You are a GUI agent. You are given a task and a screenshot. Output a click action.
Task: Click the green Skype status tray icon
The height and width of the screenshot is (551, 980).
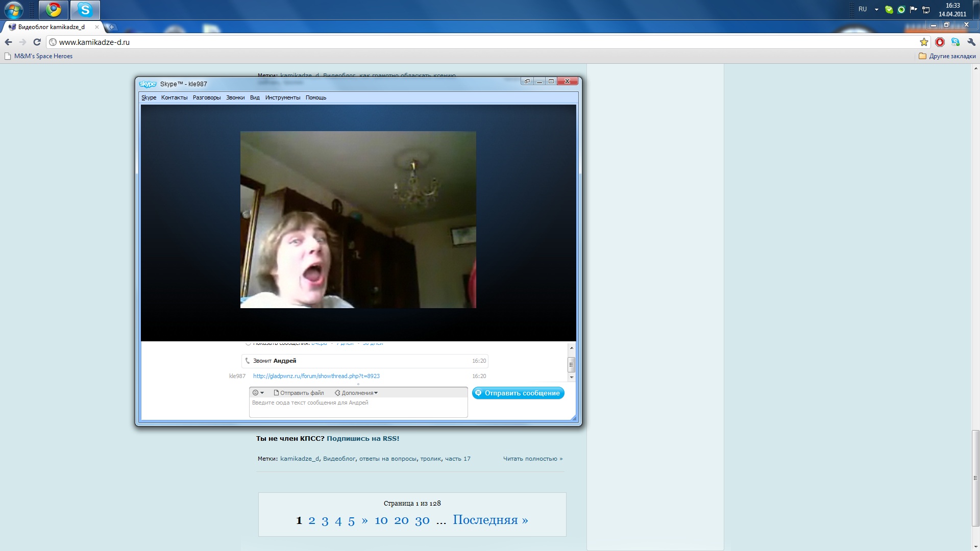tap(889, 10)
